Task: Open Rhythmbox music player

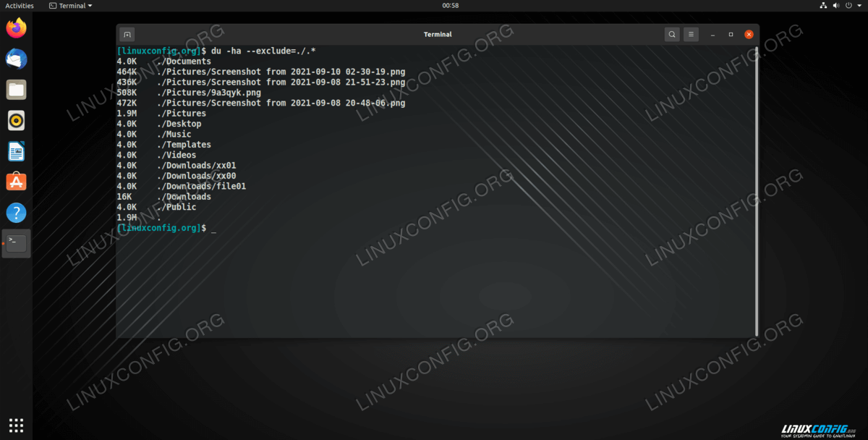Action: point(16,120)
